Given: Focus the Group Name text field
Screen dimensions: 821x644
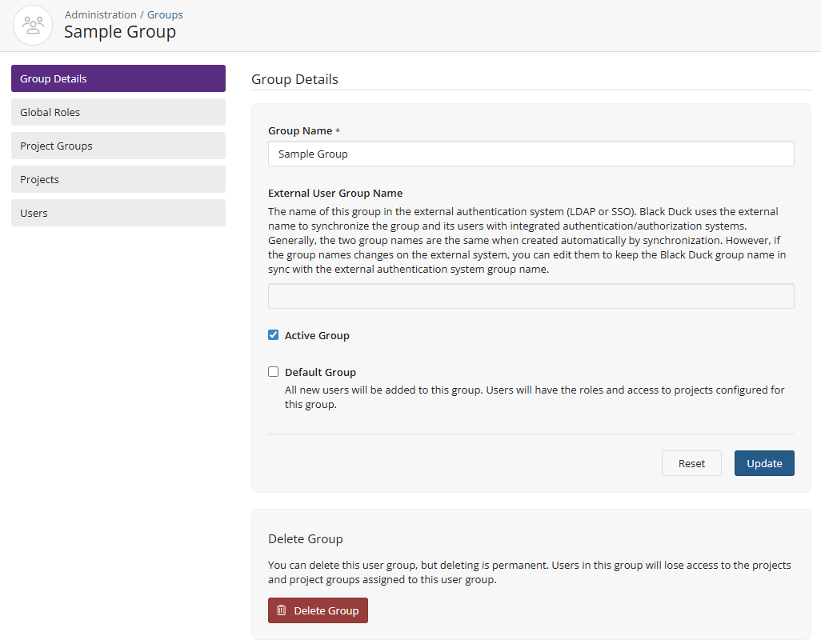Looking at the screenshot, I should coord(531,154).
